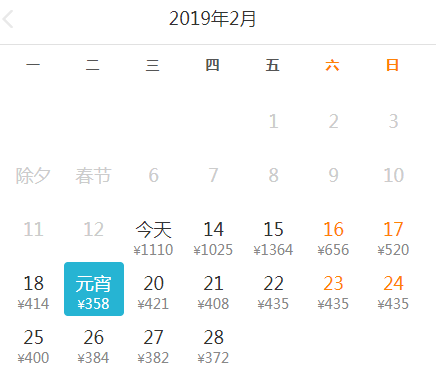Go to the previous month with left chevron
Viewport: 436px width, 390px height.
tap(8, 19)
